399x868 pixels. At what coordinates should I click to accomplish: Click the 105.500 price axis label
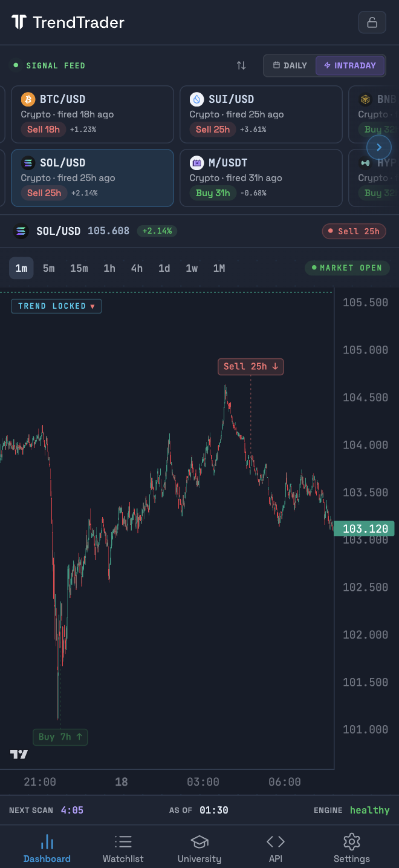point(366,303)
